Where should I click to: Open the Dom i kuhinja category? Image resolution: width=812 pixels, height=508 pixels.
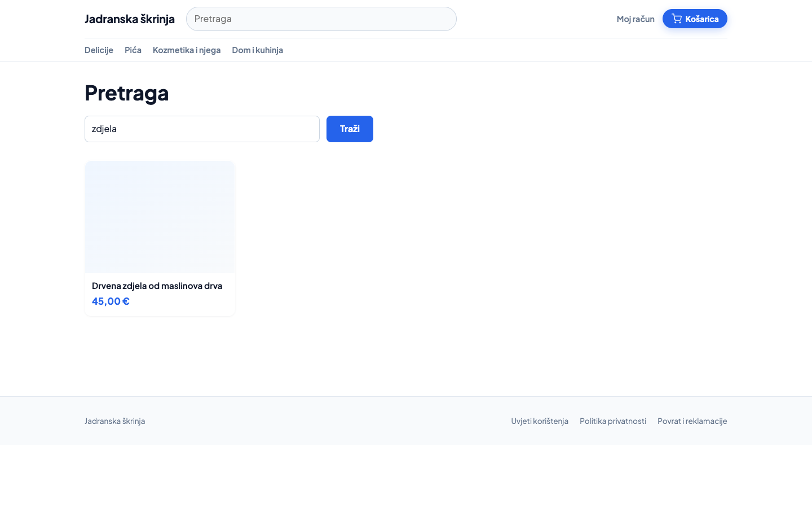258,50
